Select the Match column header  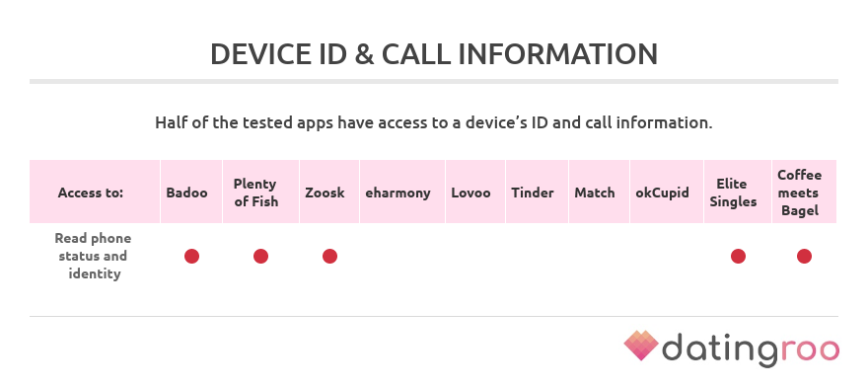599,192
